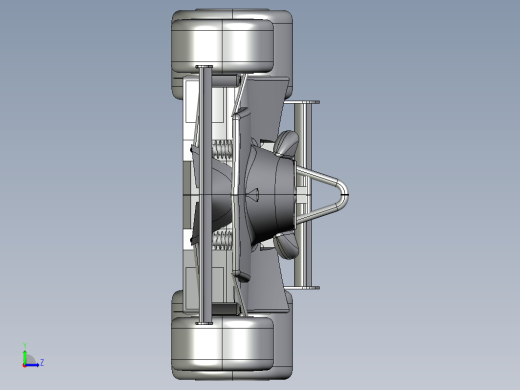Select the upper tire of the car model
This screenshot has height=390, width=520.
pyautogui.click(x=222, y=46)
